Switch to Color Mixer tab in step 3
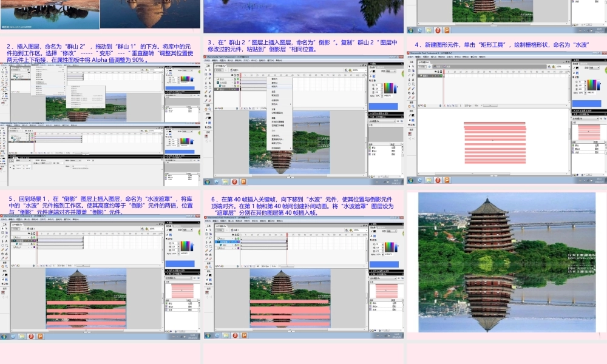 [373, 67]
